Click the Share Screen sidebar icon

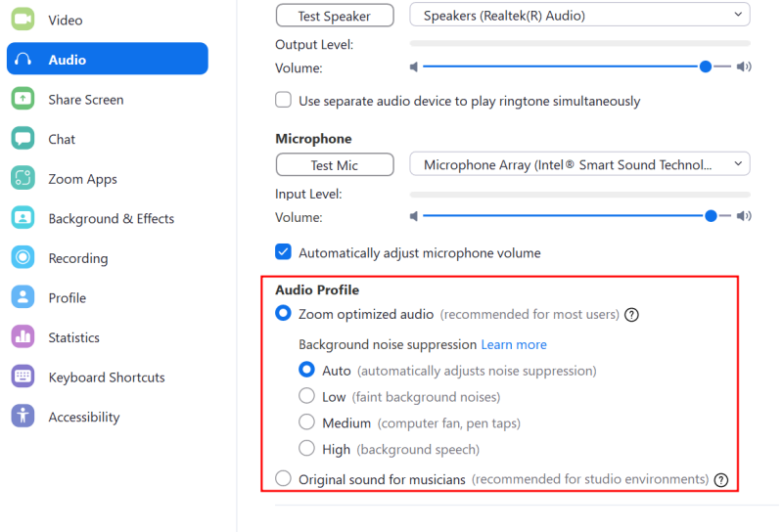(x=23, y=99)
